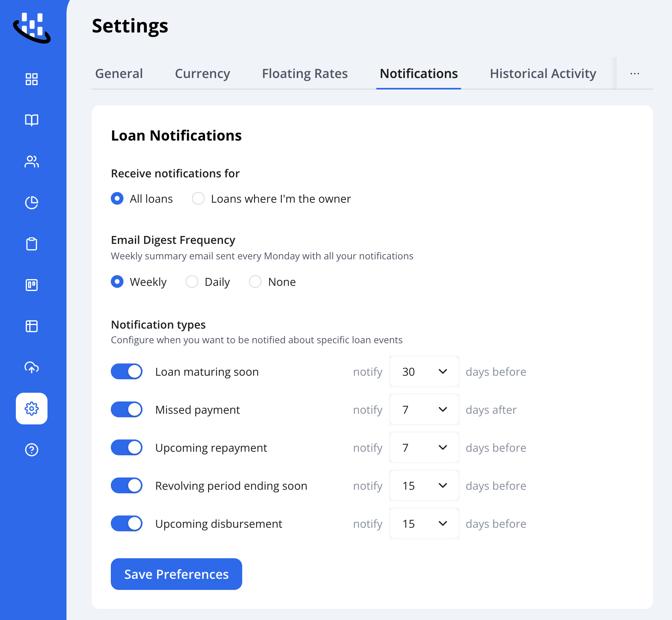Open the help question mark icon

(x=32, y=450)
